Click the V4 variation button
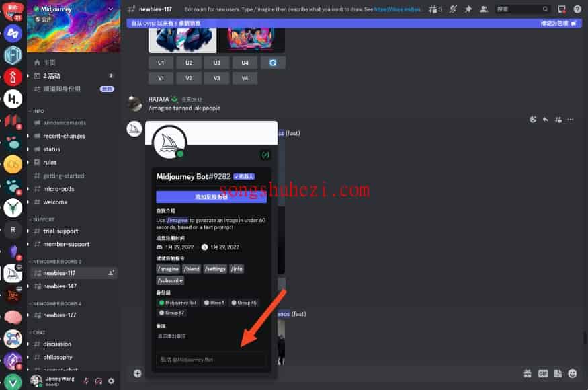 [245, 78]
